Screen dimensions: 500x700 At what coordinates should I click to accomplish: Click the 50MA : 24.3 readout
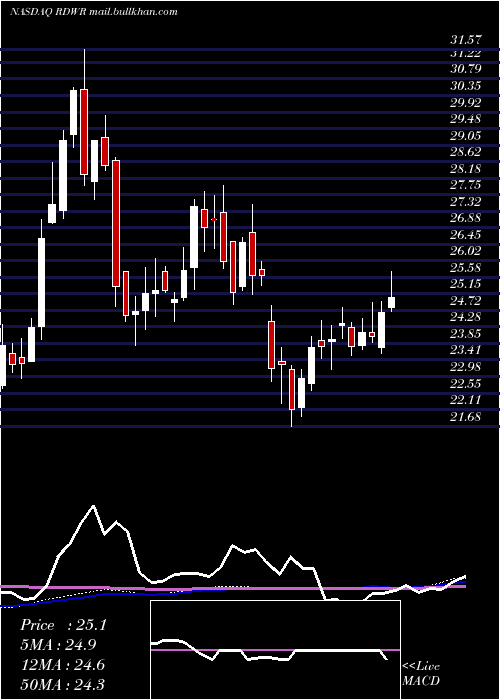[x=62, y=684]
